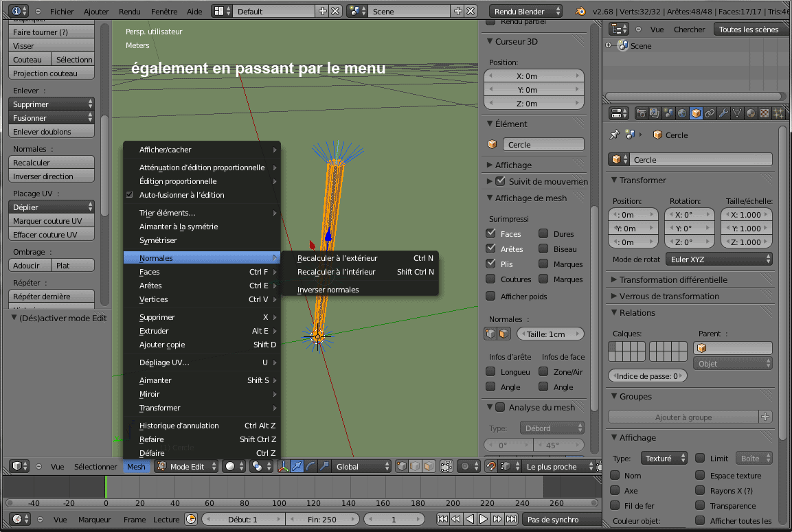The height and width of the screenshot is (532, 792).
Task: Uncheck the Plis overlay checkbox
Action: 490,264
